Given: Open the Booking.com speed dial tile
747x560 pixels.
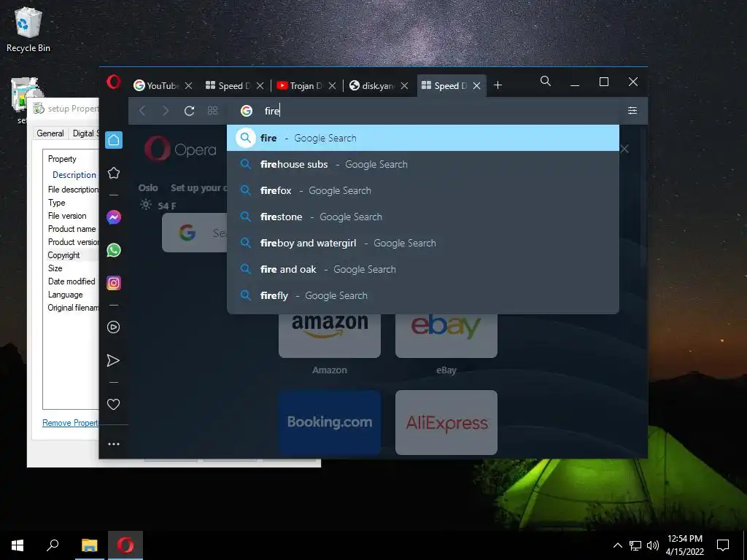Looking at the screenshot, I should pos(330,422).
